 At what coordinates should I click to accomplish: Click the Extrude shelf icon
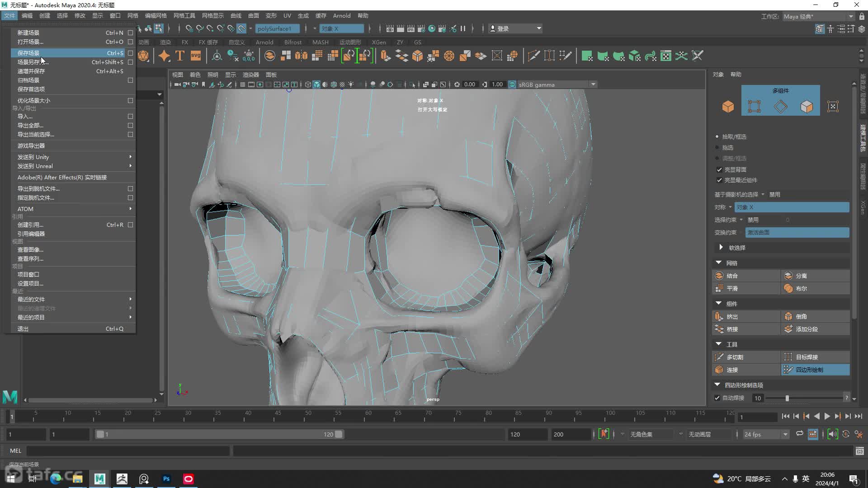(386, 56)
